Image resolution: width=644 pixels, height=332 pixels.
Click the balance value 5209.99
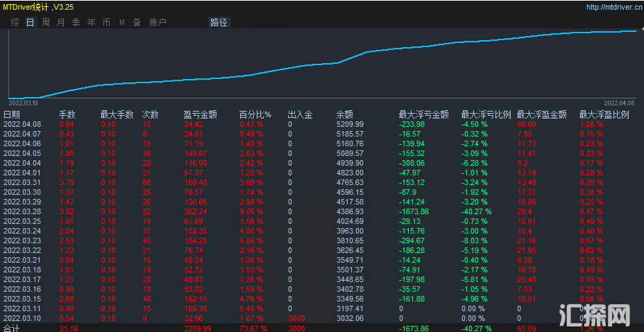pos(350,124)
